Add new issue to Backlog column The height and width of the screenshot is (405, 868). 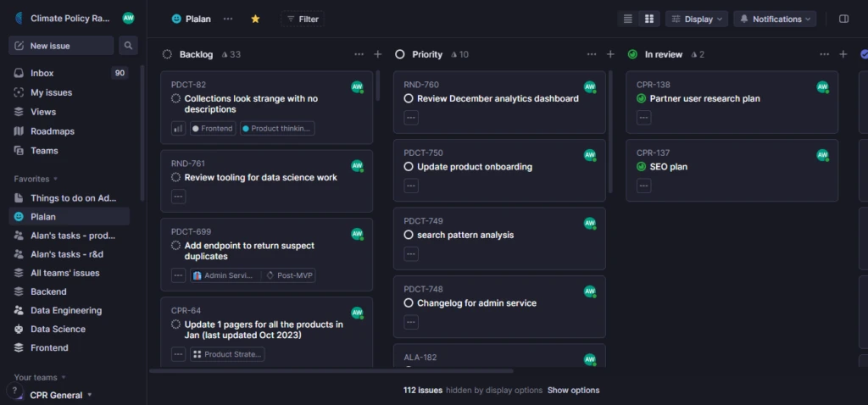378,54
